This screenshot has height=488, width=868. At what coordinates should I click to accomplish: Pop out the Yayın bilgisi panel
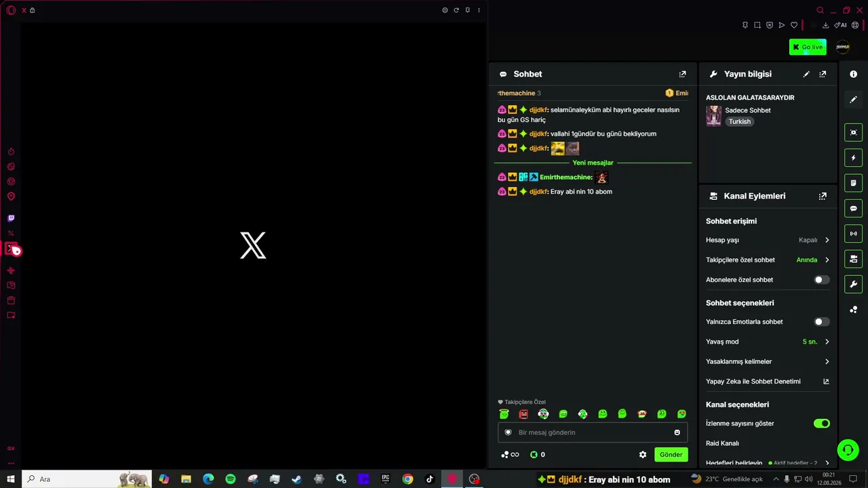click(x=823, y=74)
